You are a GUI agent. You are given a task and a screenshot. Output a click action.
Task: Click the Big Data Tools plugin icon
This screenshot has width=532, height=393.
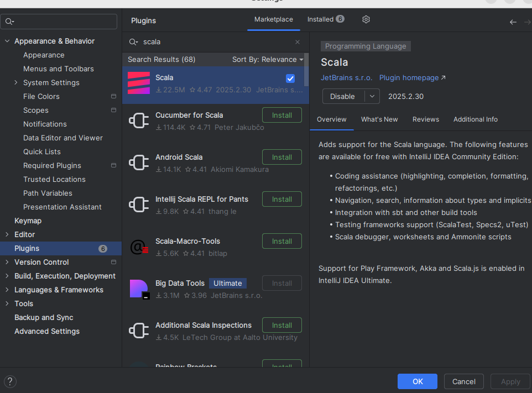click(x=139, y=289)
